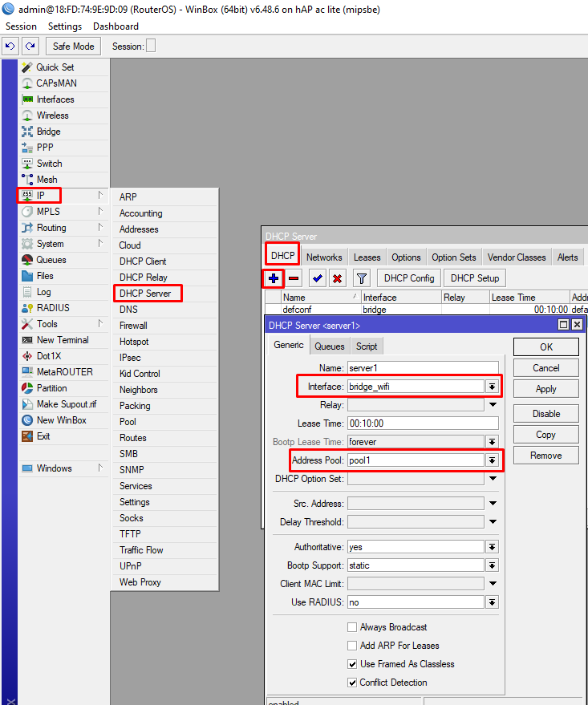The height and width of the screenshot is (705, 588).
Task: Expand the Src. Address arrow
Action: click(x=493, y=504)
